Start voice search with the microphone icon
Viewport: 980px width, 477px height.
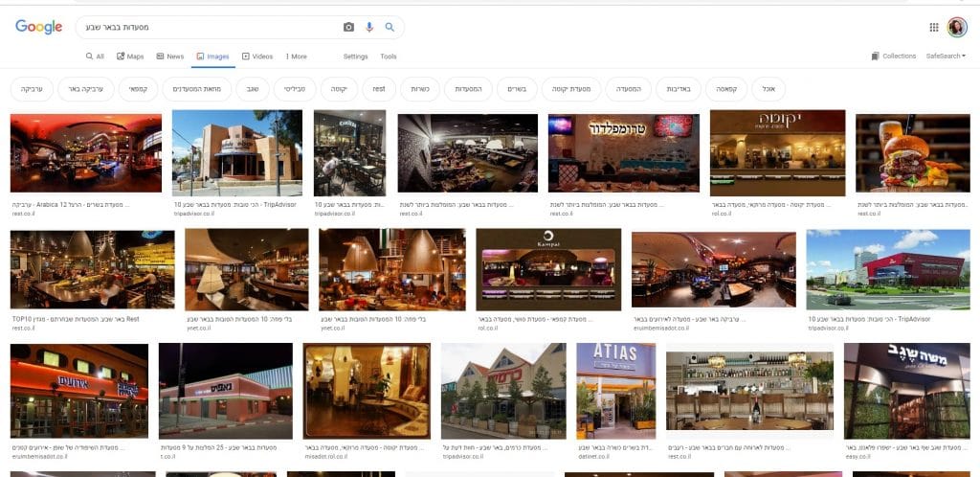point(369,27)
